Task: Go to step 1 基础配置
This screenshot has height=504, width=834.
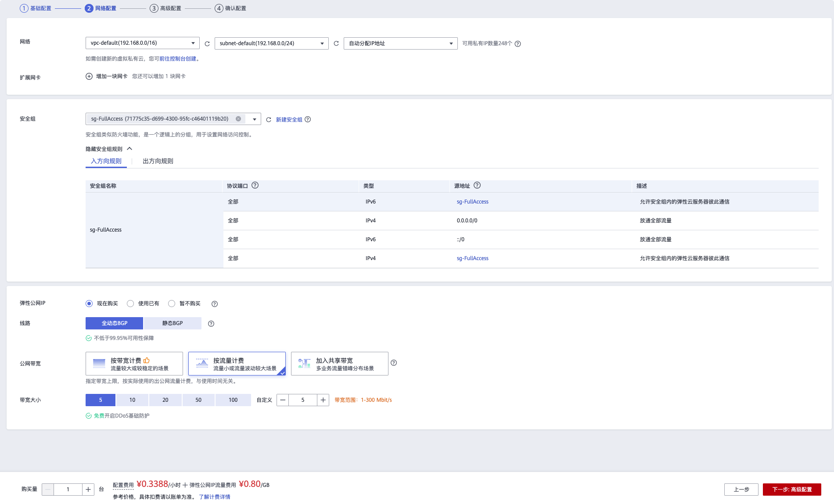Action: coord(36,8)
